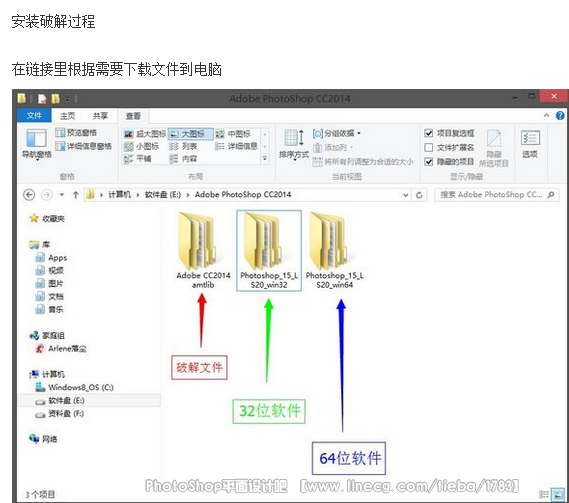
Task: Open the 排序方式 sort menu
Action: pyautogui.click(x=294, y=144)
